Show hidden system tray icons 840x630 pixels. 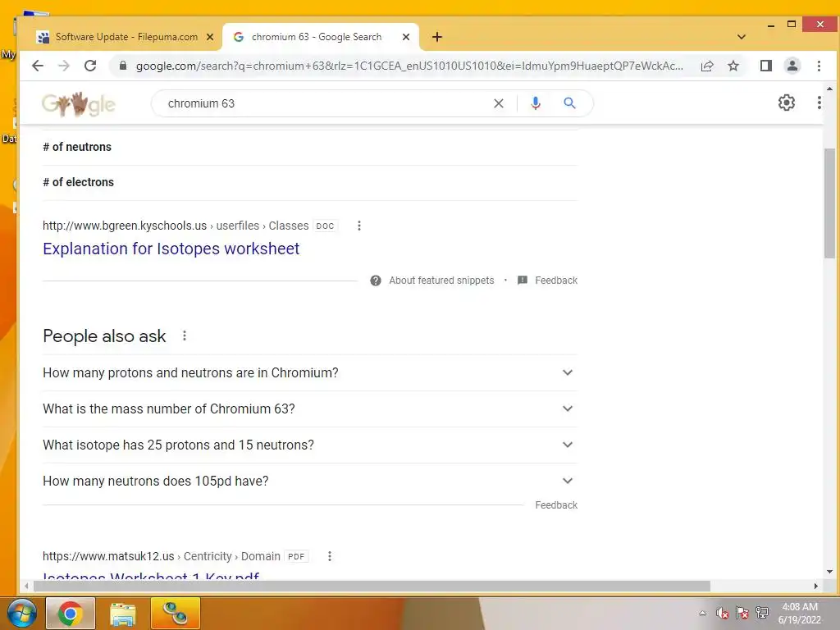702,614
